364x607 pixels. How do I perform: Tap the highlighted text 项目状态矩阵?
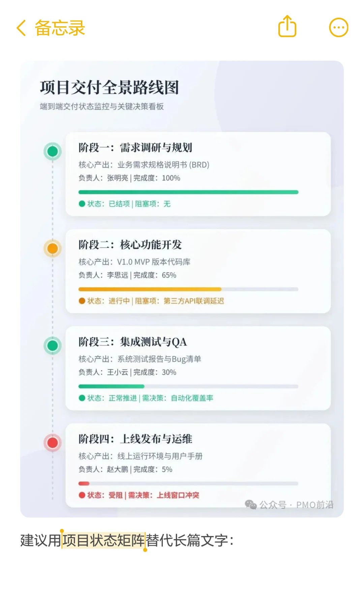pos(104,541)
